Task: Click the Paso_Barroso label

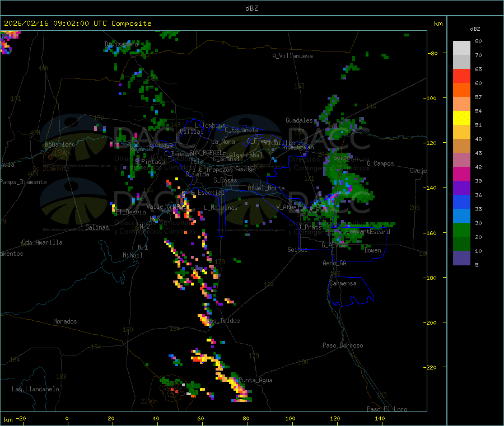Action: tap(343, 345)
